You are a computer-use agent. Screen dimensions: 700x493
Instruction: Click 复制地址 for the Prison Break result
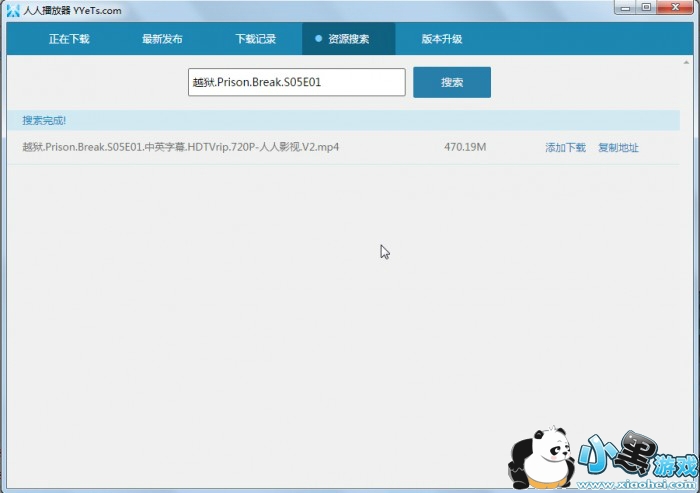pos(618,147)
